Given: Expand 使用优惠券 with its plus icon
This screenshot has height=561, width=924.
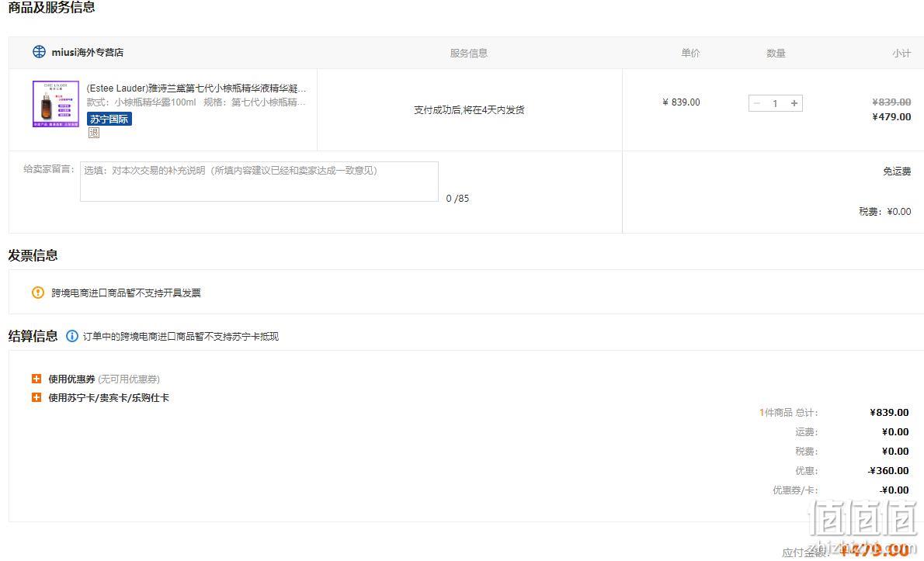Looking at the screenshot, I should point(36,379).
